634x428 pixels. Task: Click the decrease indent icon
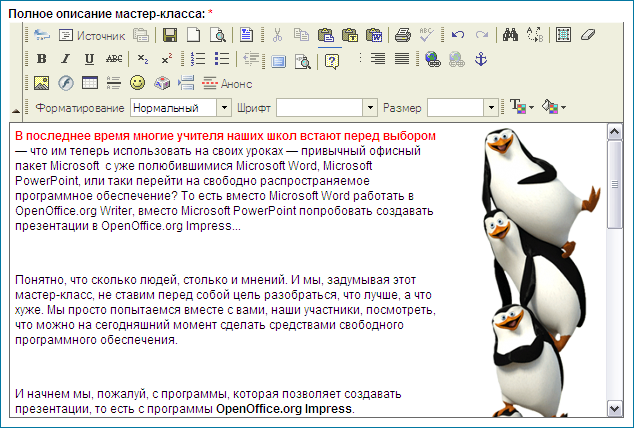coord(251,59)
